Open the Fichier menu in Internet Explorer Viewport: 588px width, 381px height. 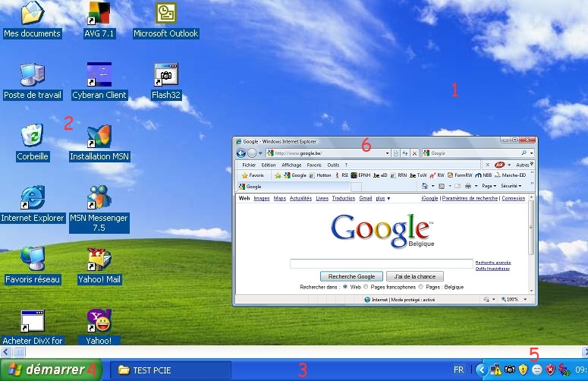point(249,165)
